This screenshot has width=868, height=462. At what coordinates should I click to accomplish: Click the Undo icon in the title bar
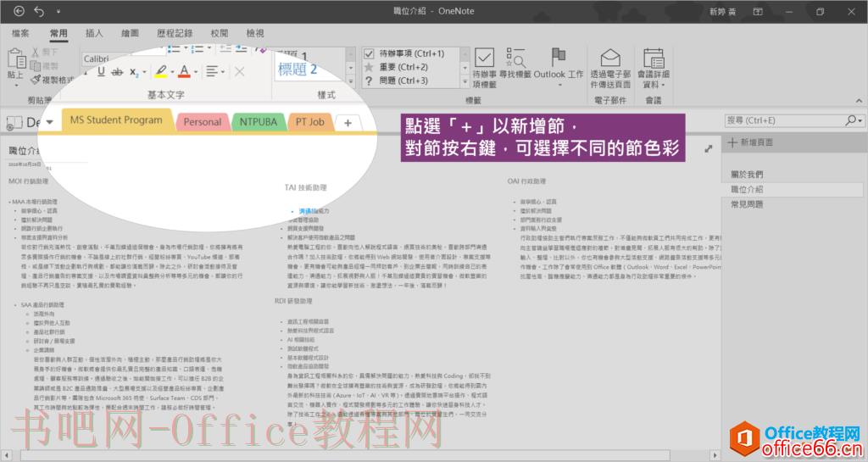(39, 11)
